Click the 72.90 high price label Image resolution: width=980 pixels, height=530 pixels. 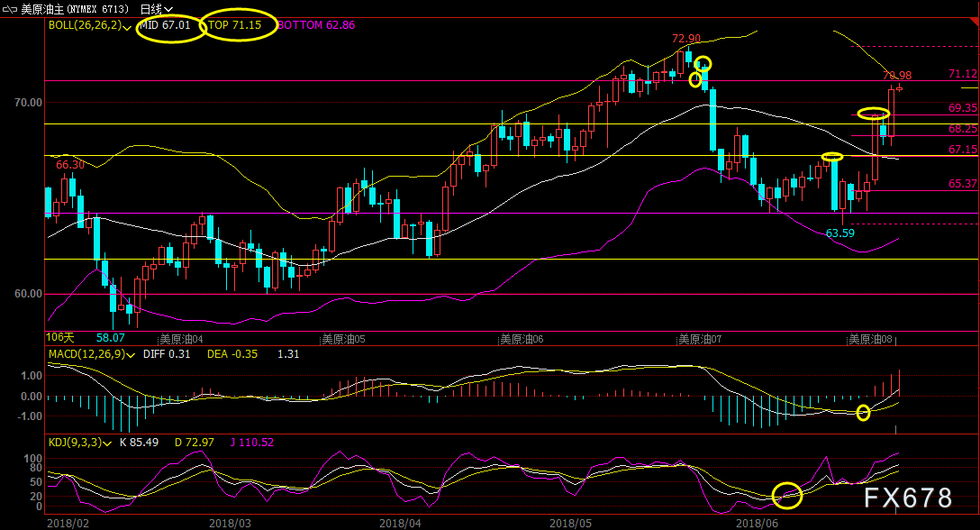(x=686, y=39)
